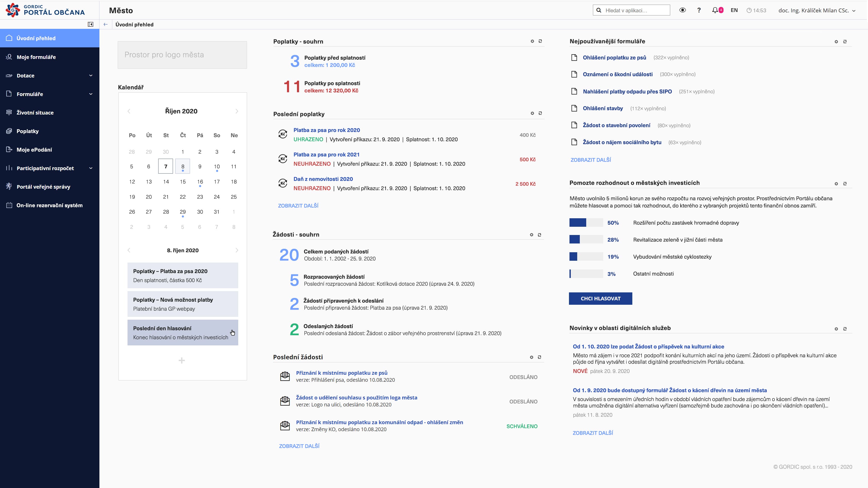Open news about kácení dřevin form
868x488 pixels.
[670, 390]
